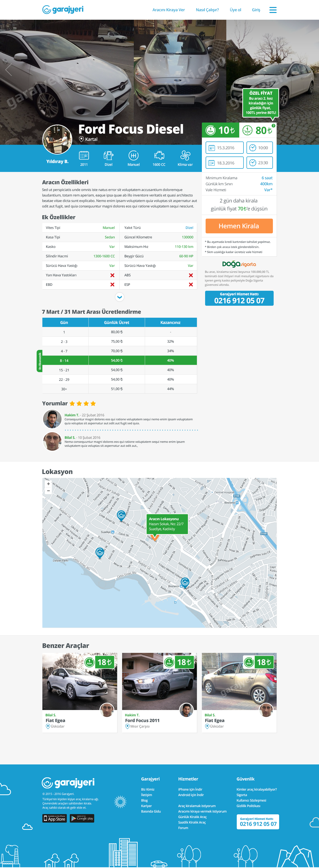Click blue map marker near Suadiye
Screen dimensions: 319x868
point(121,516)
